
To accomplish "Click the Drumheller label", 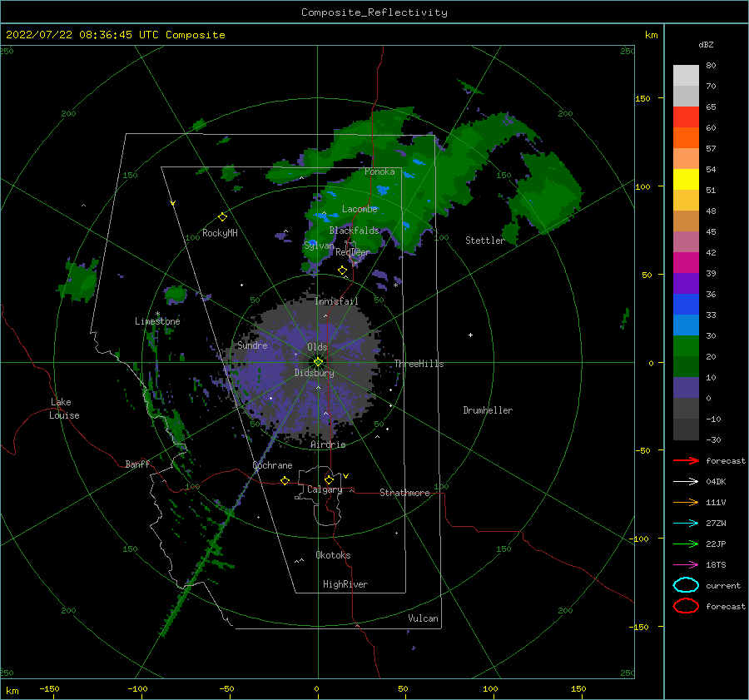I will [488, 410].
